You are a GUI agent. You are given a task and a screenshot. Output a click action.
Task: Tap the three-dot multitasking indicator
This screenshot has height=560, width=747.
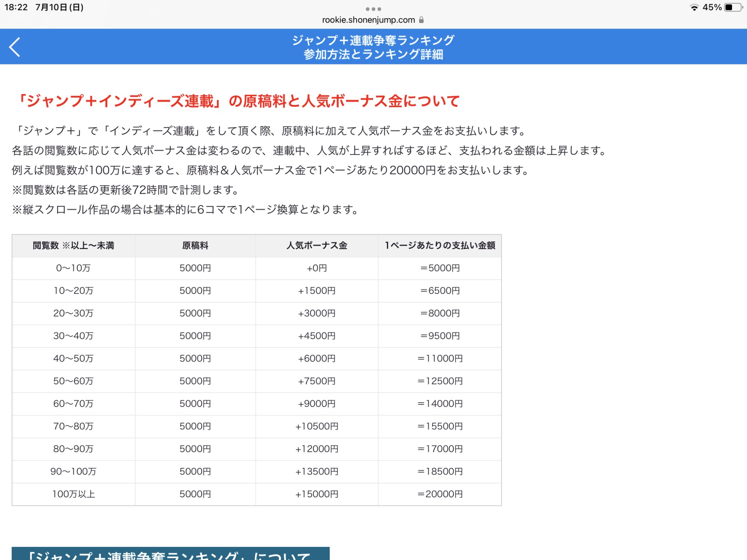373,9
